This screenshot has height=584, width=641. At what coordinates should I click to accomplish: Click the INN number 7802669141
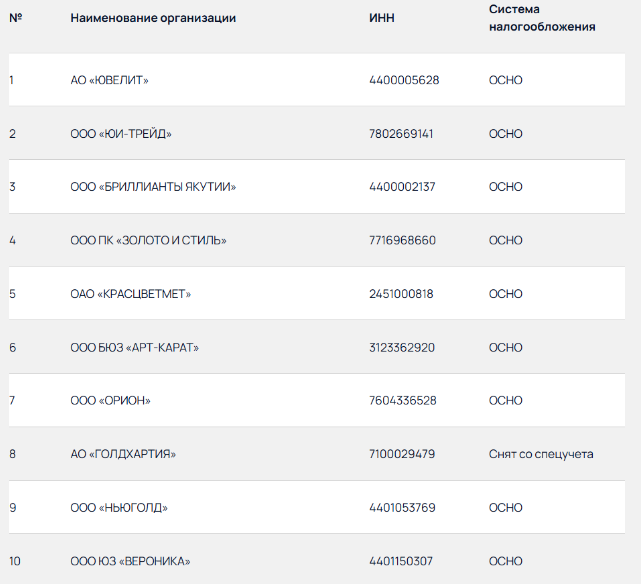pyautogui.click(x=401, y=134)
